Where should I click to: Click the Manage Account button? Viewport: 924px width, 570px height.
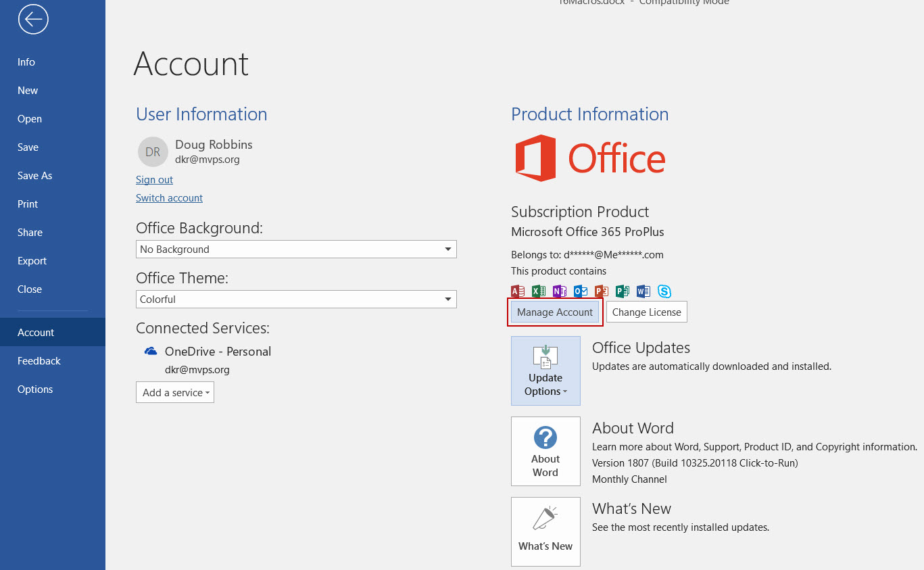pyautogui.click(x=555, y=312)
